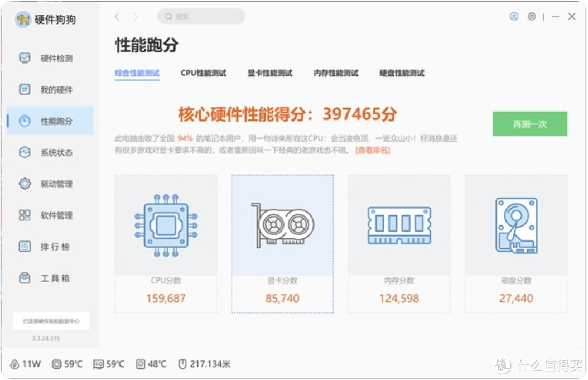Click the 11W power icon
Screen dimensions: 588x380
[x=15, y=364]
